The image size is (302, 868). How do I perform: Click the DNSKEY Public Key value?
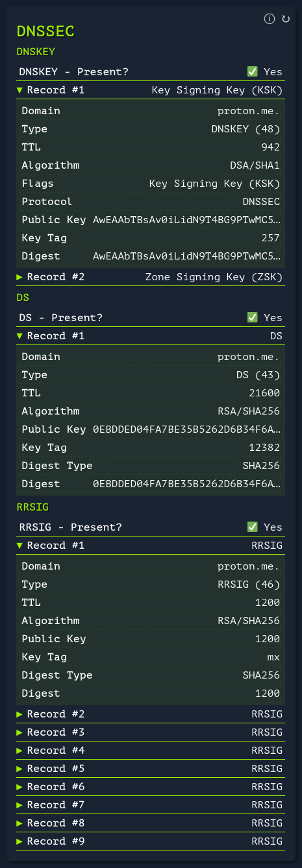187,220
